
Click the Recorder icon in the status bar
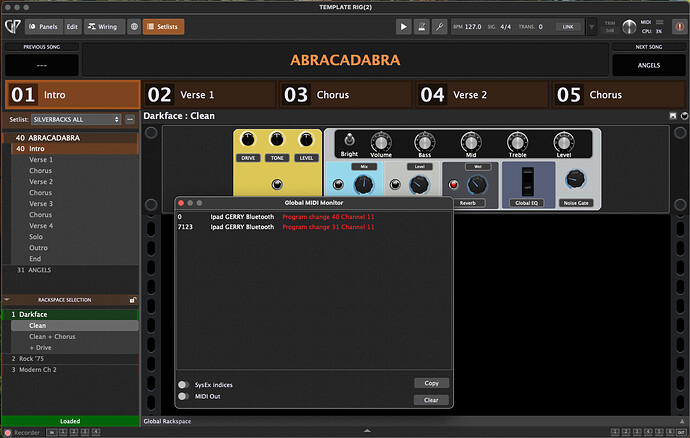8,432
